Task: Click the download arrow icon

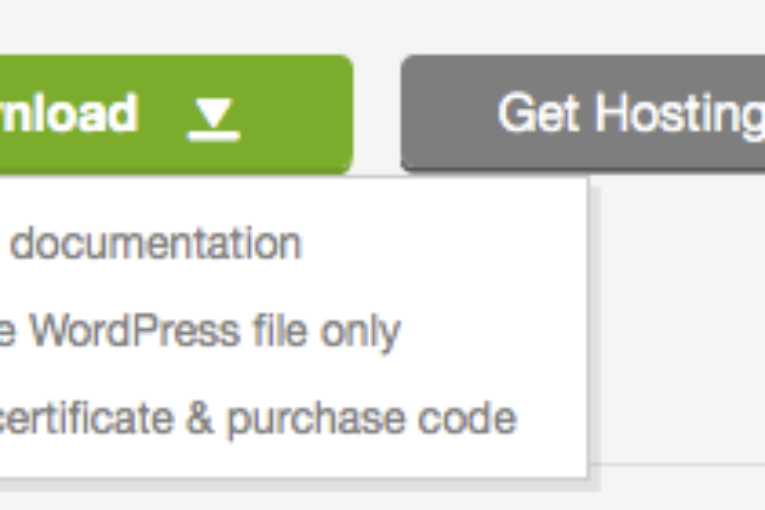Action: pos(214,119)
